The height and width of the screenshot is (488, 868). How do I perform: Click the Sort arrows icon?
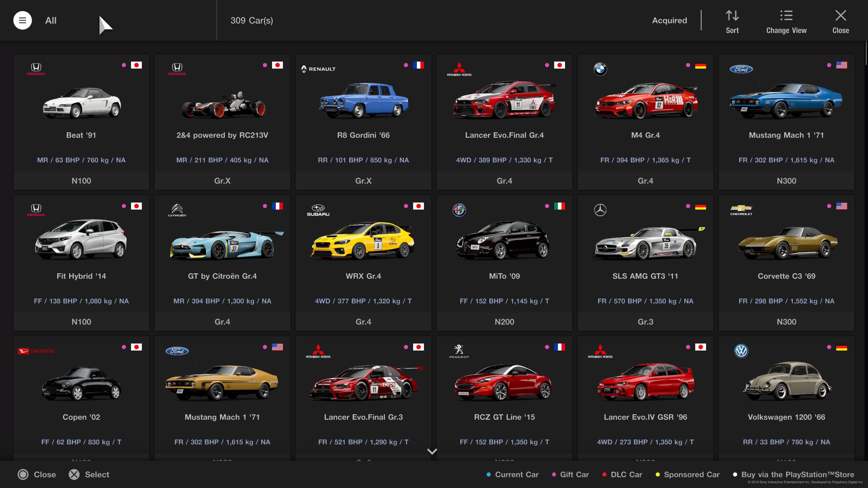click(732, 16)
